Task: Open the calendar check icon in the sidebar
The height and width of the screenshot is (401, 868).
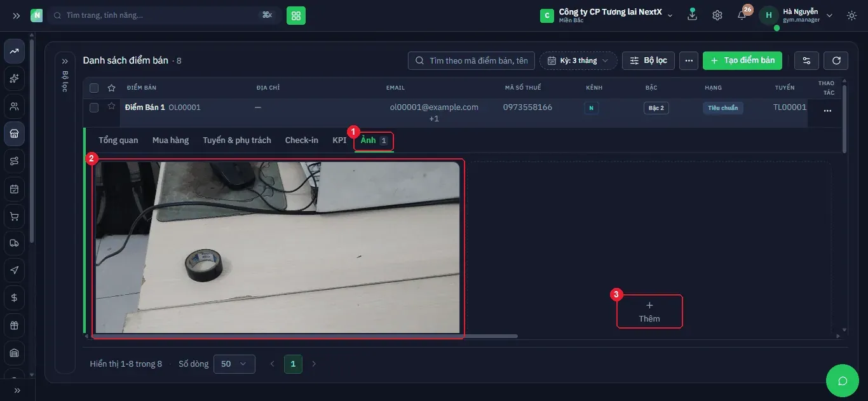Action: pos(15,189)
